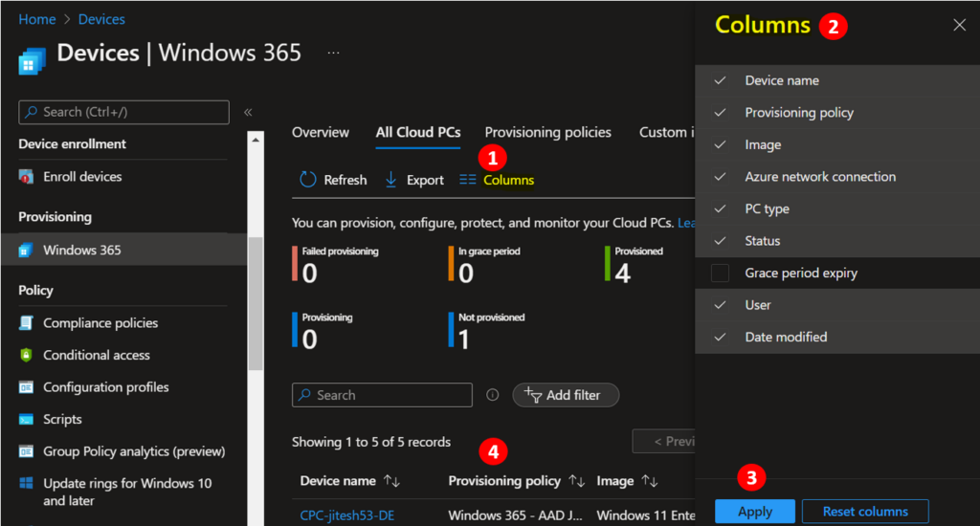The height and width of the screenshot is (526, 980).
Task: Click the Devices Windows 365 header icon
Action: pyautogui.click(x=32, y=61)
